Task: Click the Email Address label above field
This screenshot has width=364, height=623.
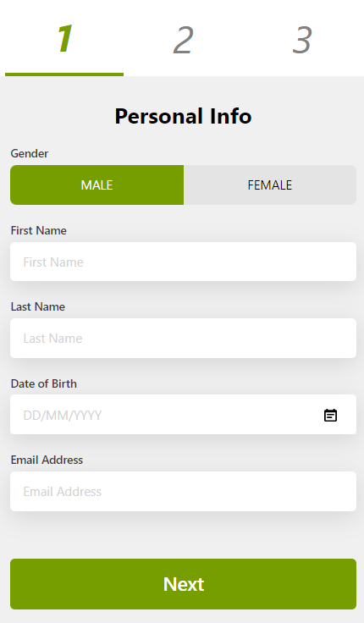Action: pyautogui.click(x=47, y=460)
